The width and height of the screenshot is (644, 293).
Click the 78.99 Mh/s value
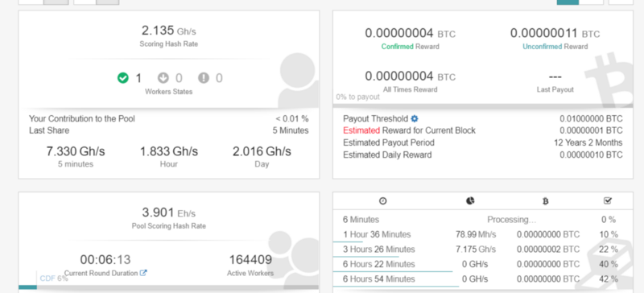pos(476,235)
